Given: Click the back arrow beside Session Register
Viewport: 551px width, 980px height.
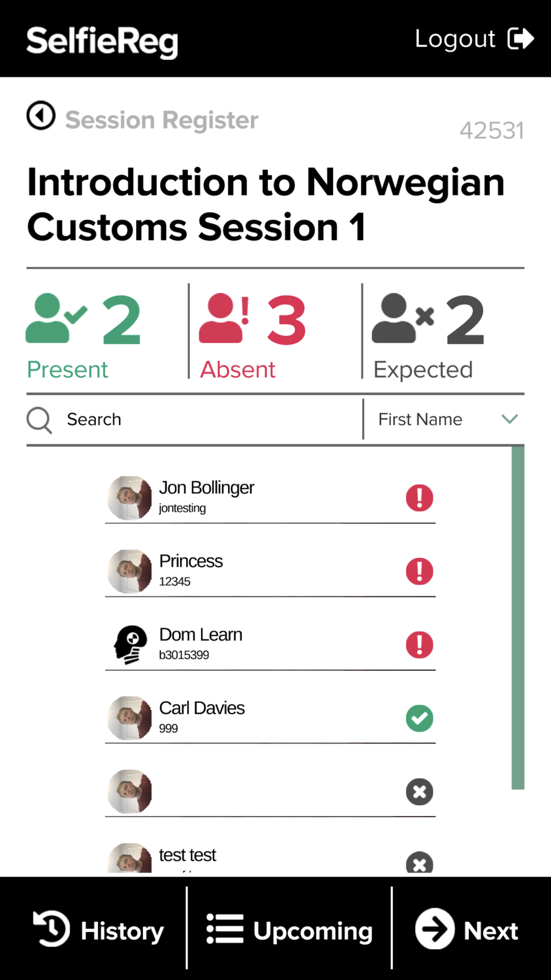Looking at the screenshot, I should pyautogui.click(x=41, y=116).
